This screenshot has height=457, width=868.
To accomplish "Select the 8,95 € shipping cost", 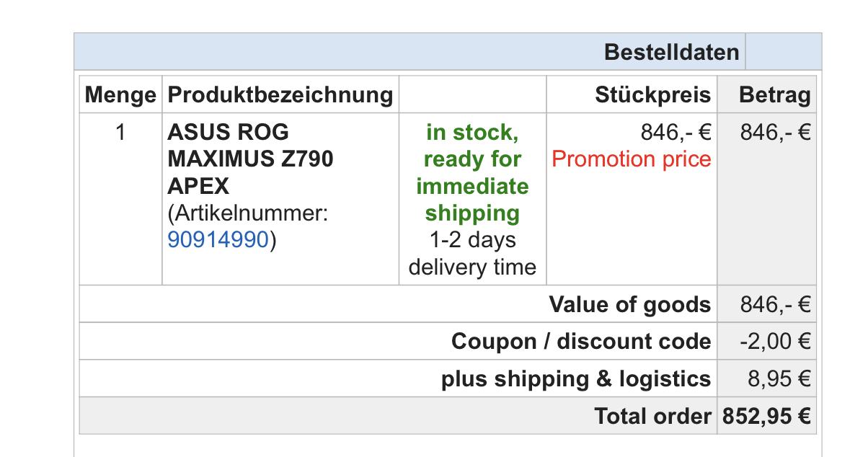I will coord(779,378).
